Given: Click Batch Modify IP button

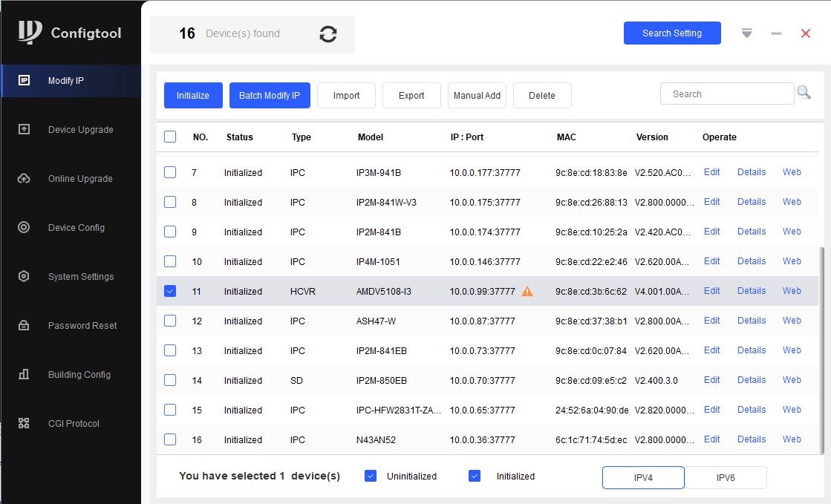Looking at the screenshot, I should tap(270, 96).
